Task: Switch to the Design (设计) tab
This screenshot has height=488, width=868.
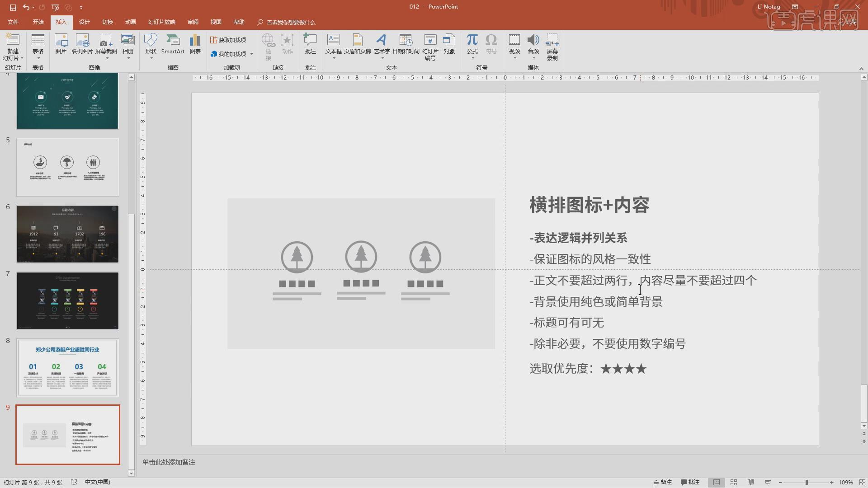Action: (84, 22)
